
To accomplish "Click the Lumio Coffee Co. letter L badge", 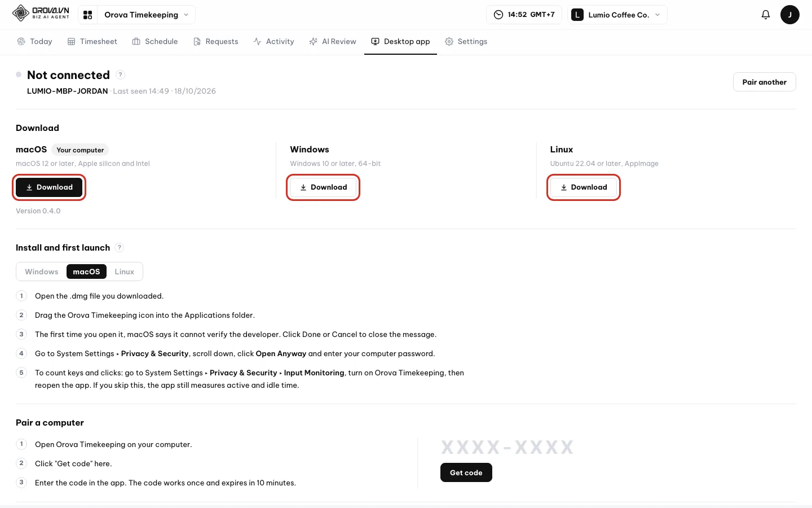I will pyautogui.click(x=577, y=15).
